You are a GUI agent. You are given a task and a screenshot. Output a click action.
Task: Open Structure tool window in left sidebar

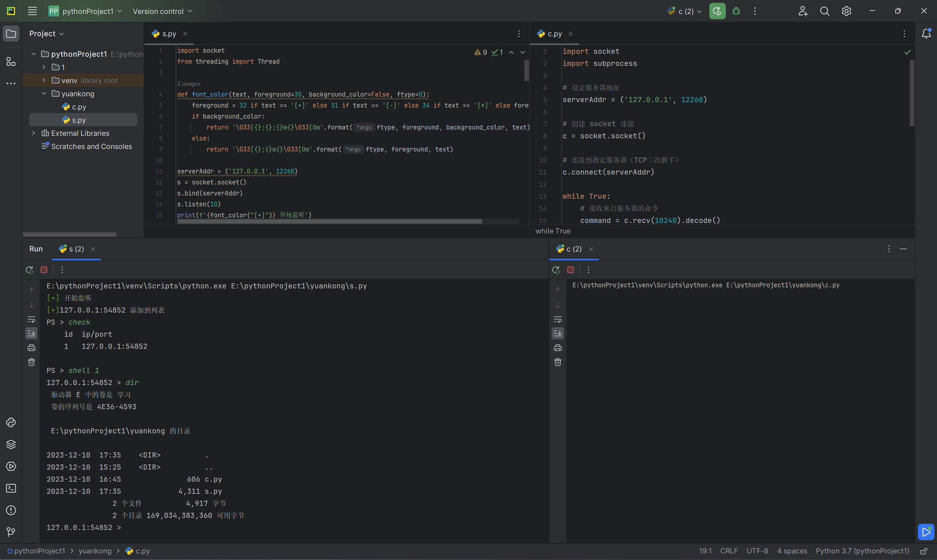pyautogui.click(x=11, y=61)
